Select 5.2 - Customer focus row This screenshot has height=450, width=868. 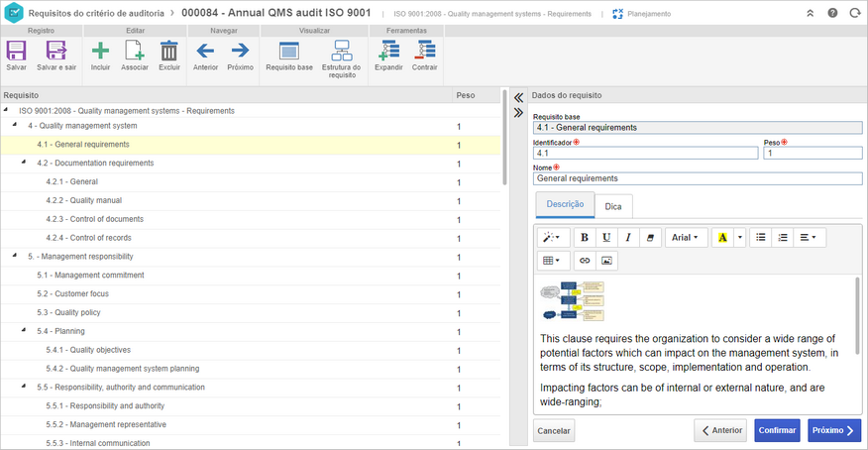[251, 294]
